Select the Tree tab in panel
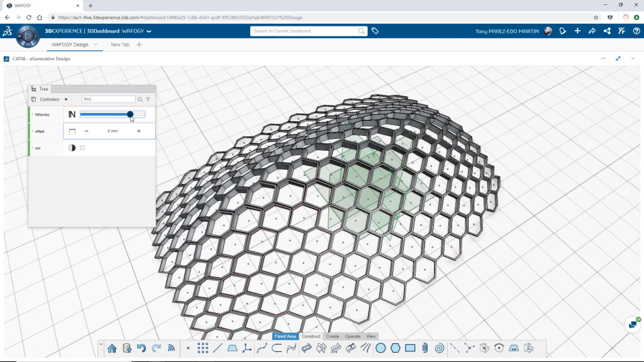The width and height of the screenshot is (644, 362). pyautogui.click(x=40, y=89)
